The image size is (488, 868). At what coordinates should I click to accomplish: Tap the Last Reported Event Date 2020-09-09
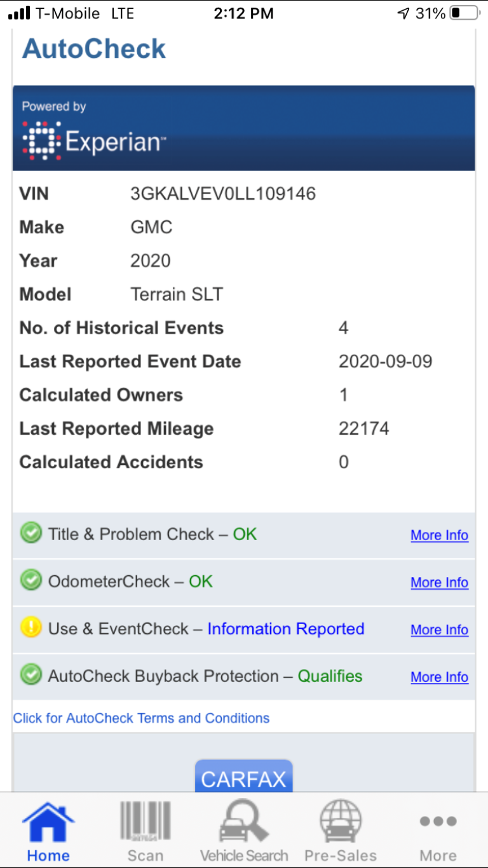pyautogui.click(x=386, y=362)
